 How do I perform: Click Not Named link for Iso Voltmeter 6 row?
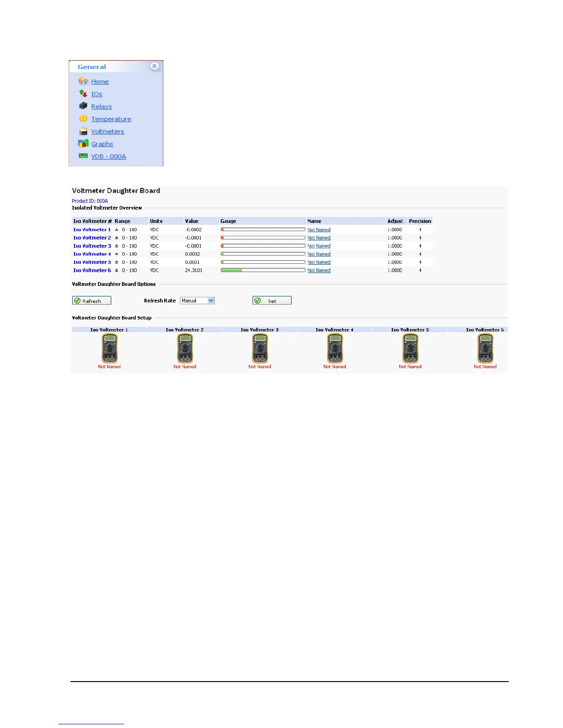[319, 271]
